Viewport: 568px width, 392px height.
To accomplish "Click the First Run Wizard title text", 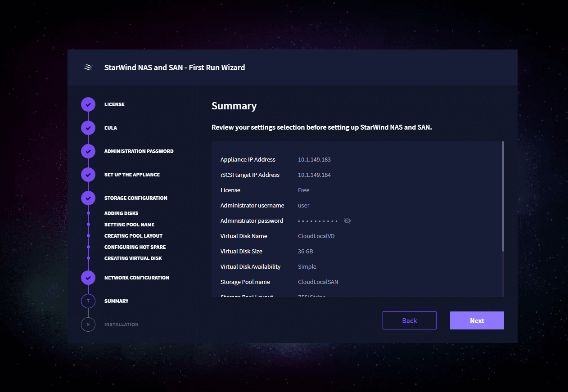I will pyautogui.click(x=175, y=68).
